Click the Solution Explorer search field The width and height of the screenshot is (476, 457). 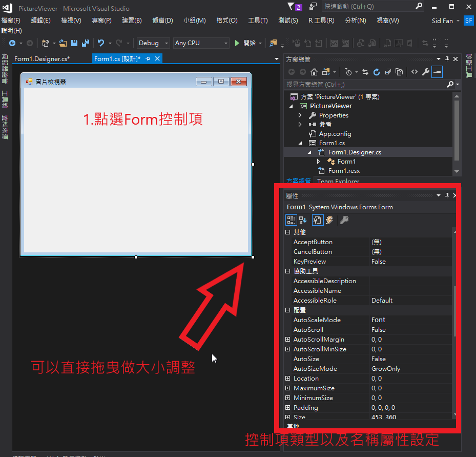[364, 84]
